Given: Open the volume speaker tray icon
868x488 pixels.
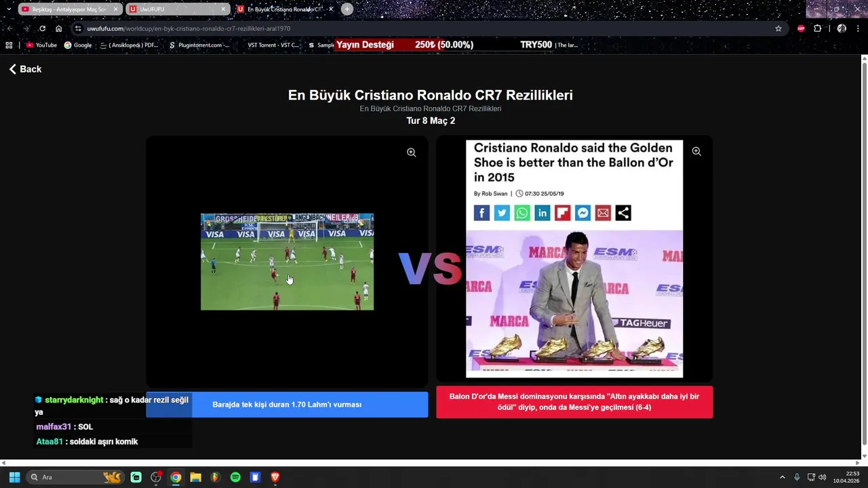Looking at the screenshot, I should click(x=822, y=477).
